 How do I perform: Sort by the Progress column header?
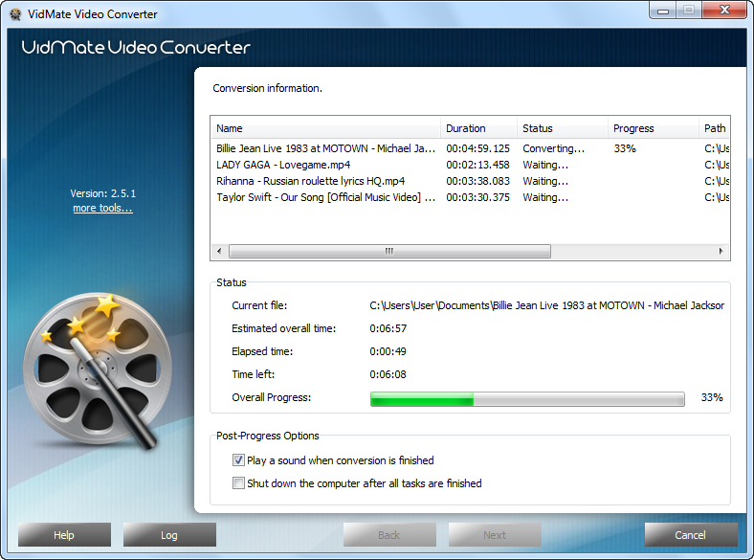pos(653,128)
